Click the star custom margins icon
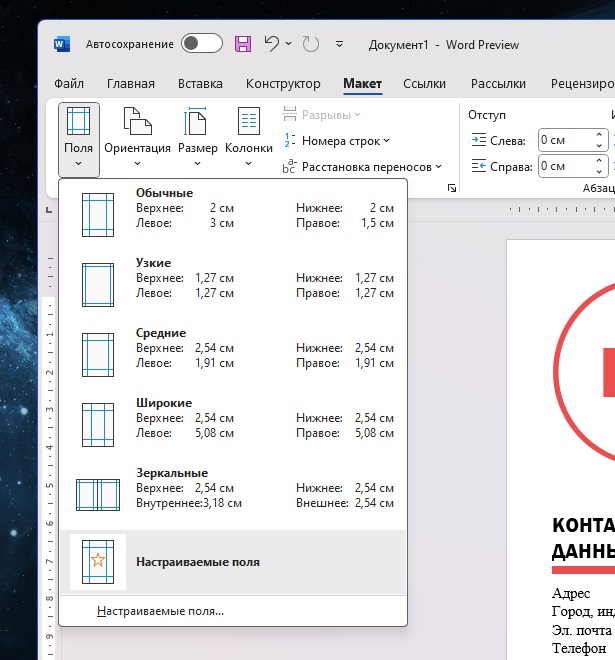 click(x=98, y=562)
